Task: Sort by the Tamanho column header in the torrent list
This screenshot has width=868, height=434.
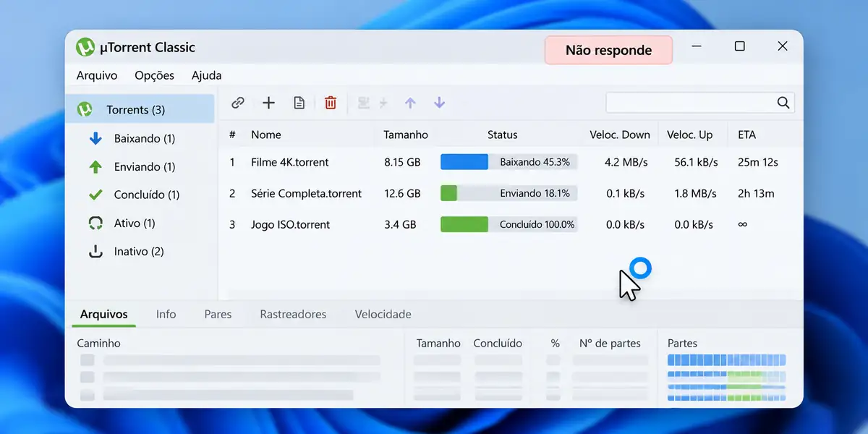Action: coord(406,135)
